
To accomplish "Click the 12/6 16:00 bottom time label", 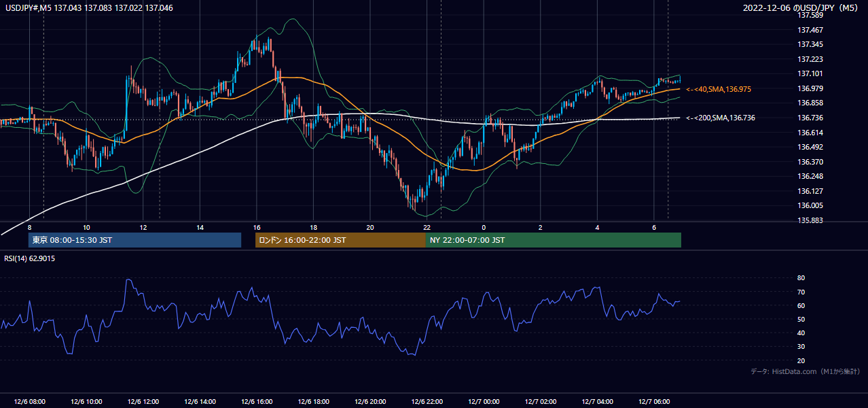I will 257,402.
